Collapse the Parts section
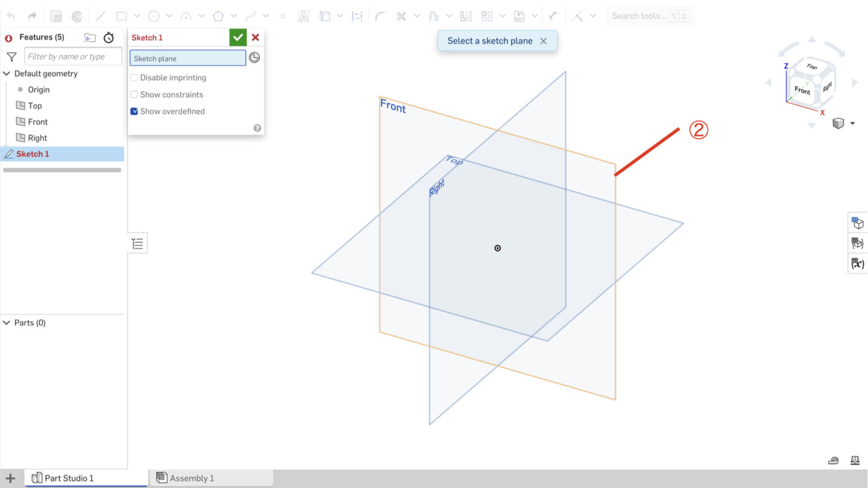 pyautogui.click(x=6, y=323)
